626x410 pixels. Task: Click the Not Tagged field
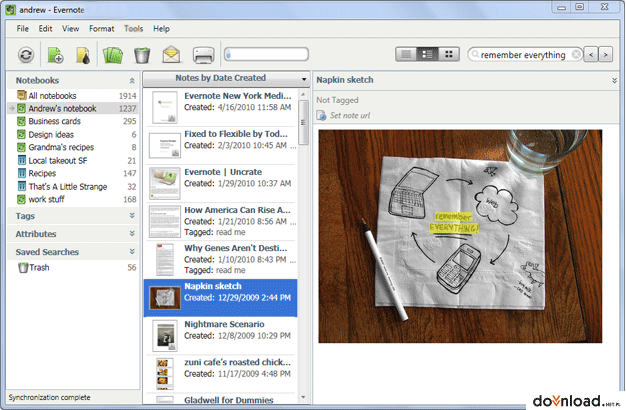coord(337,100)
